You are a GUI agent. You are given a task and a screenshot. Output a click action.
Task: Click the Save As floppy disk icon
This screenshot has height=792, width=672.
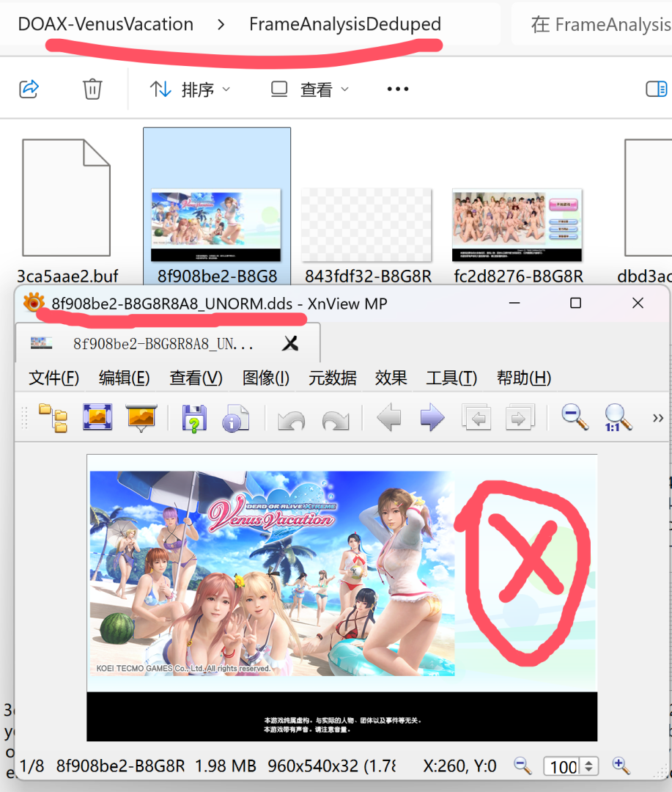(194, 418)
